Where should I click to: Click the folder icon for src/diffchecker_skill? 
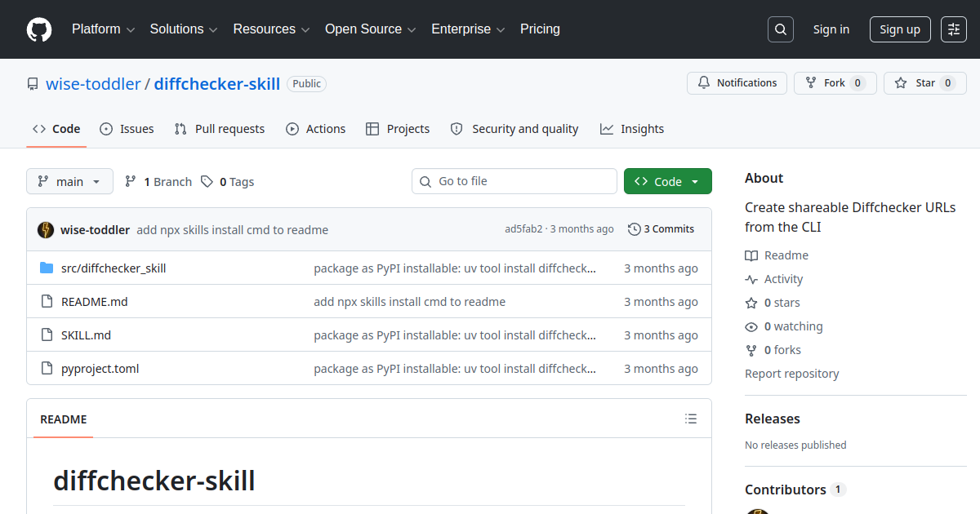pos(47,268)
